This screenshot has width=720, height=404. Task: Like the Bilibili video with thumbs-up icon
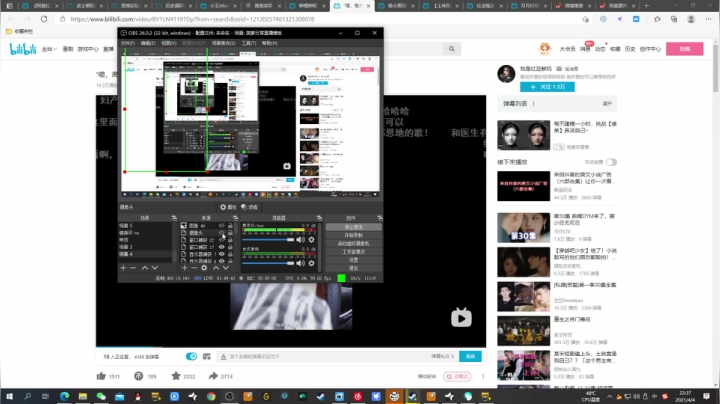pos(101,376)
